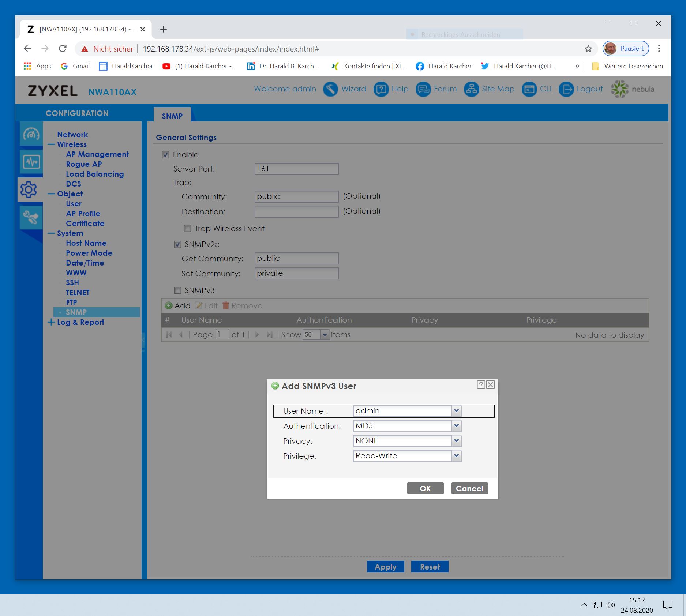
Task: Cancel the Add SNMPv3 User dialog
Action: click(469, 488)
